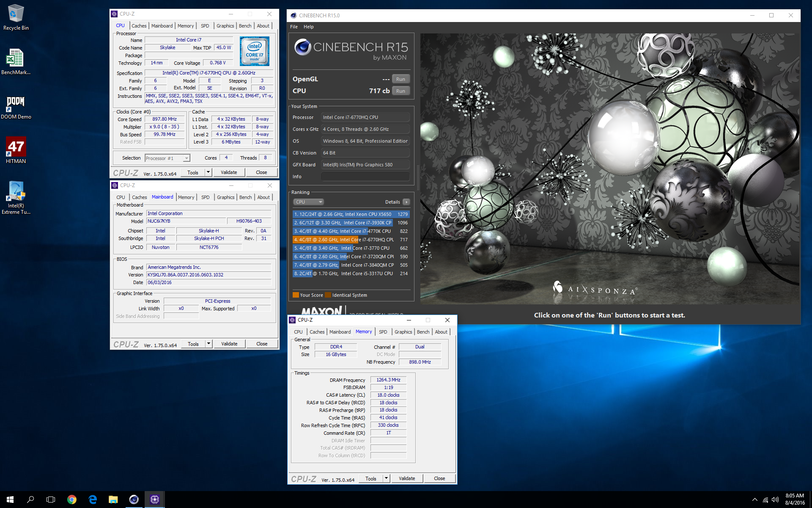Open the network Wi-Fi tray icon
The width and height of the screenshot is (812, 508).
pyautogui.click(x=765, y=500)
